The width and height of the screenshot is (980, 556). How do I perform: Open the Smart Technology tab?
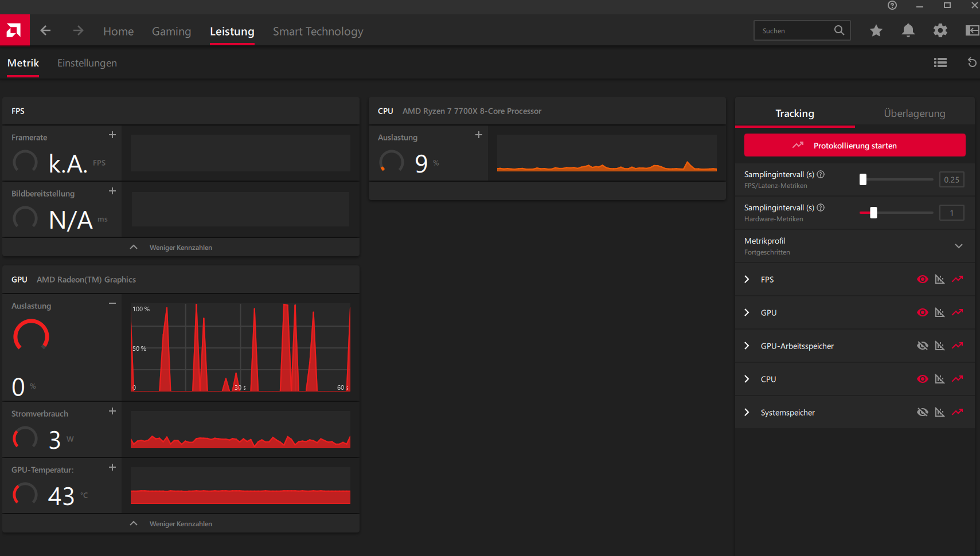click(x=318, y=32)
